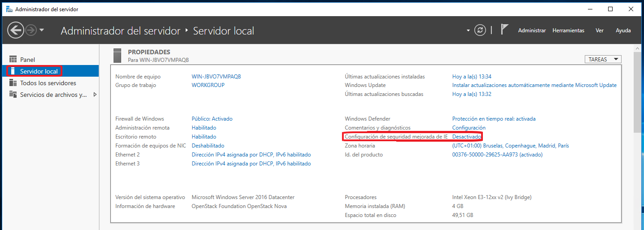
Task: Click Público: Activado firewall link
Action: pyautogui.click(x=212, y=119)
